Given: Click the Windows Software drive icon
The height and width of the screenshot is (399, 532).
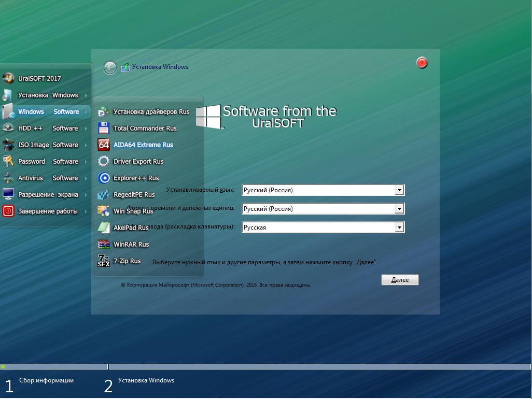Looking at the screenshot, I should click(8, 111).
